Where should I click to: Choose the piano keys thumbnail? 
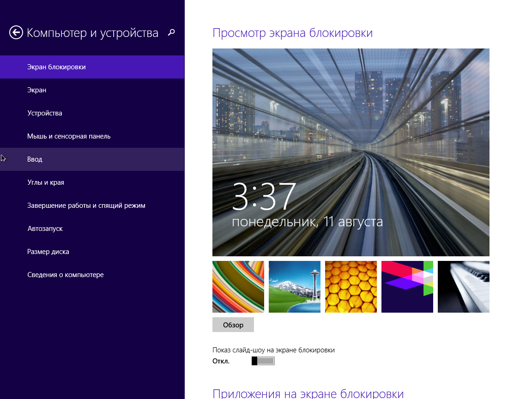pyautogui.click(x=464, y=287)
